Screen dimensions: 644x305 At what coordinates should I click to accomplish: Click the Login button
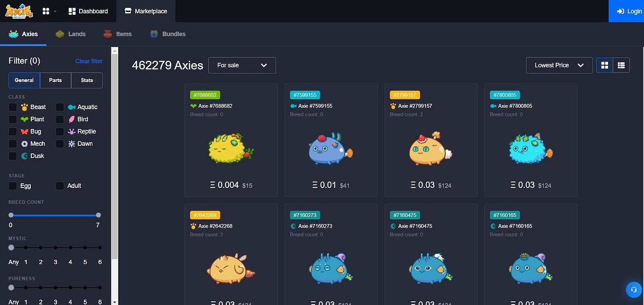point(626,11)
